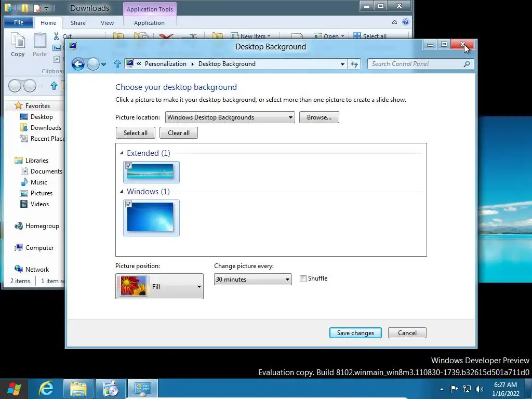Show hidden icons in the system tray
The width and height of the screenshot is (532, 399).
(x=442, y=389)
